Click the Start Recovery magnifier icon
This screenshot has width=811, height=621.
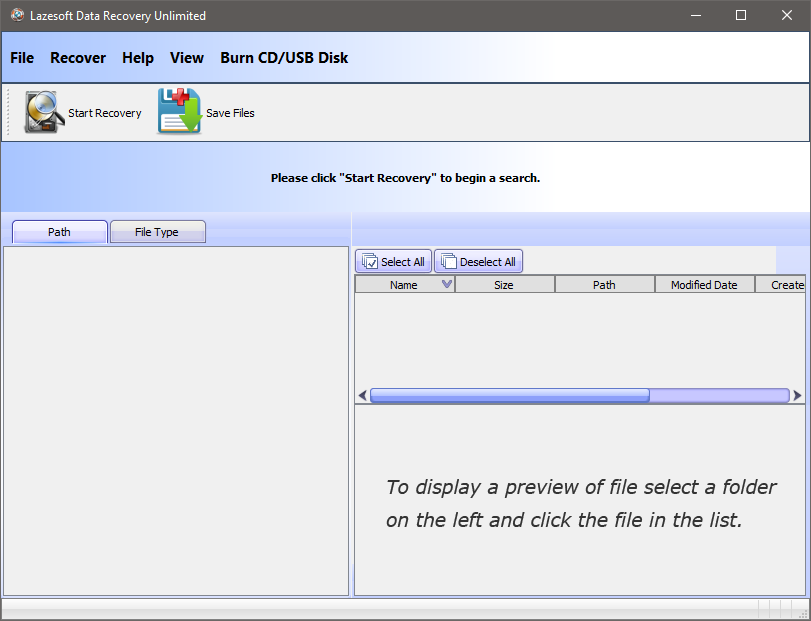pyautogui.click(x=45, y=112)
